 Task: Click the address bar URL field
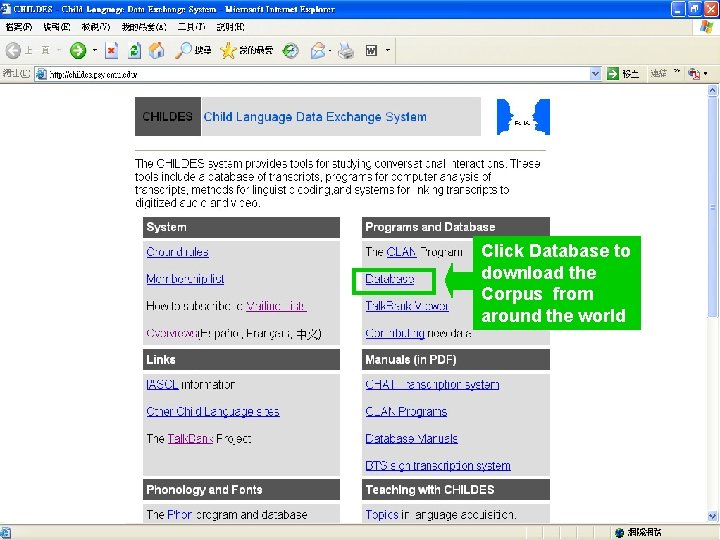[312, 74]
